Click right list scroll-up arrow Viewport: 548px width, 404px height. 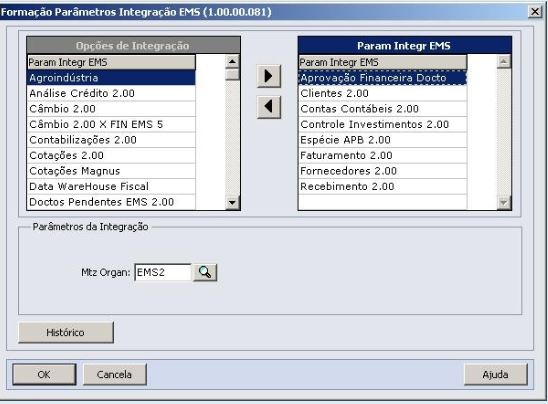pyautogui.click(x=504, y=62)
